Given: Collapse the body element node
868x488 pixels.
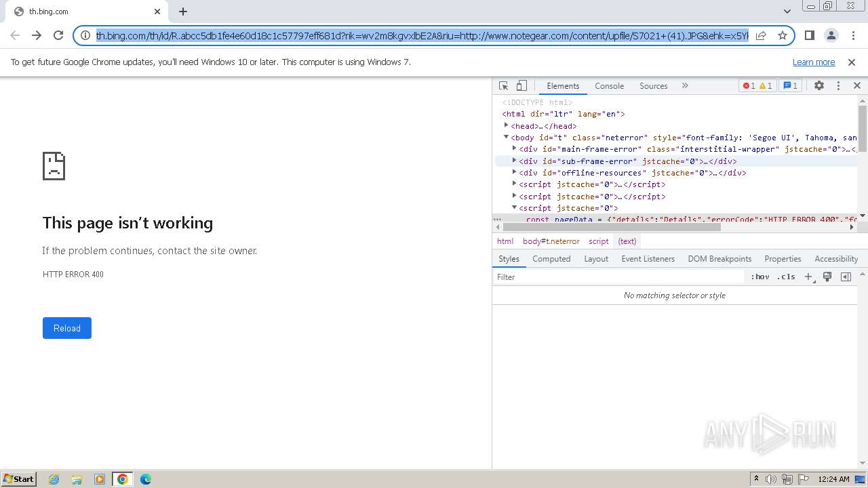Looking at the screenshot, I should (x=506, y=137).
